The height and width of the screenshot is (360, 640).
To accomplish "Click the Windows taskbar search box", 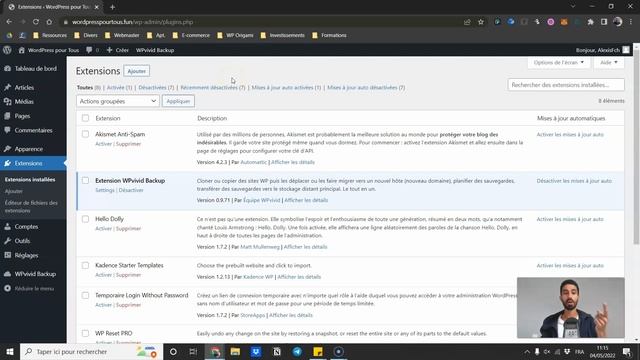I will [91, 351].
